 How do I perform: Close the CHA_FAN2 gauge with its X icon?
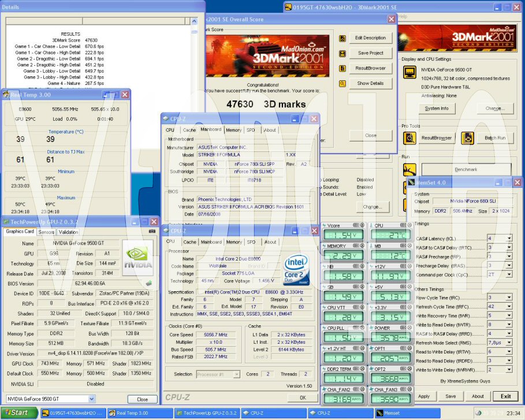pyautogui.click(x=362, y=389)
